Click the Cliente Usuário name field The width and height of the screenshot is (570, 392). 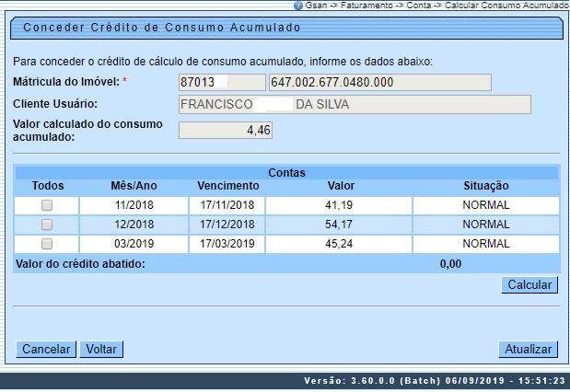(354, 104)
